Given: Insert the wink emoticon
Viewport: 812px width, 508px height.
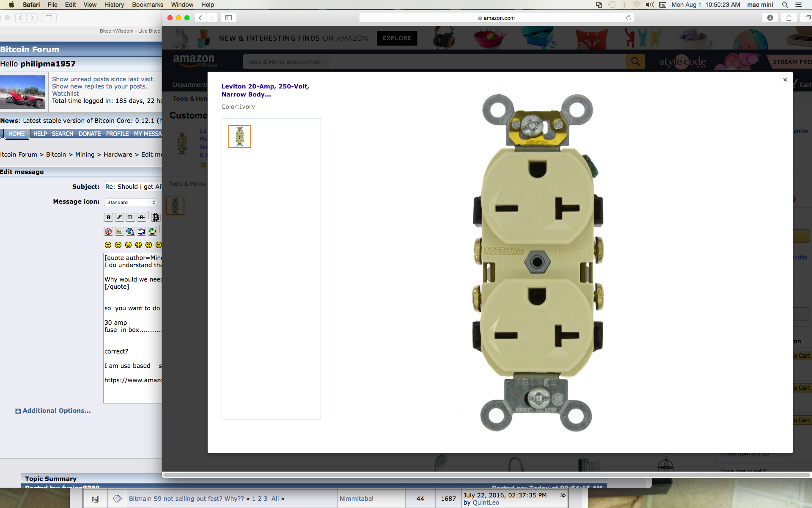Looking at the screenshot, I should [x=118, y=245].
